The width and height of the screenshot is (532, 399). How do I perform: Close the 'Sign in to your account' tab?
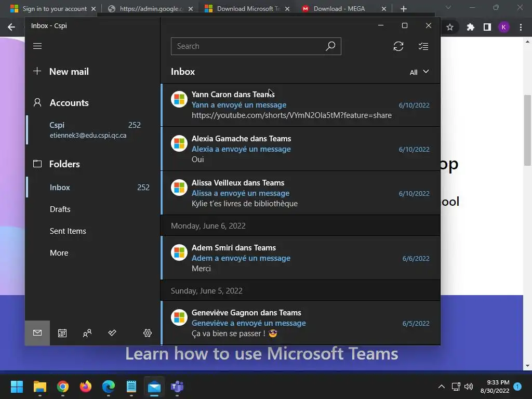pos(94,9)
